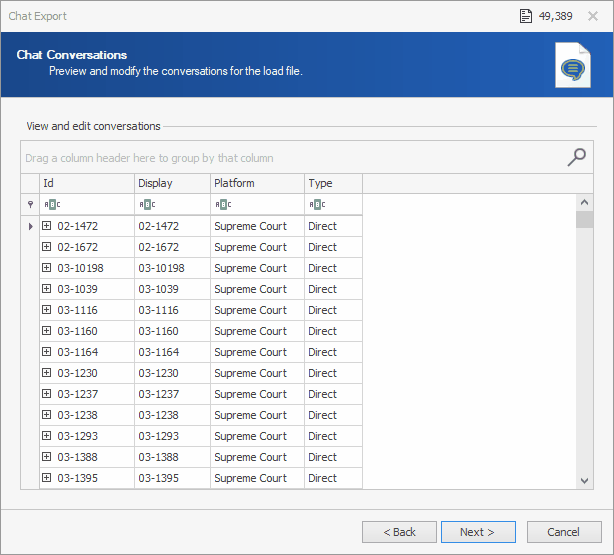614x555 pixels.
Task: Select the Display cell 02-1672
Action: click(x=172, y=247)
